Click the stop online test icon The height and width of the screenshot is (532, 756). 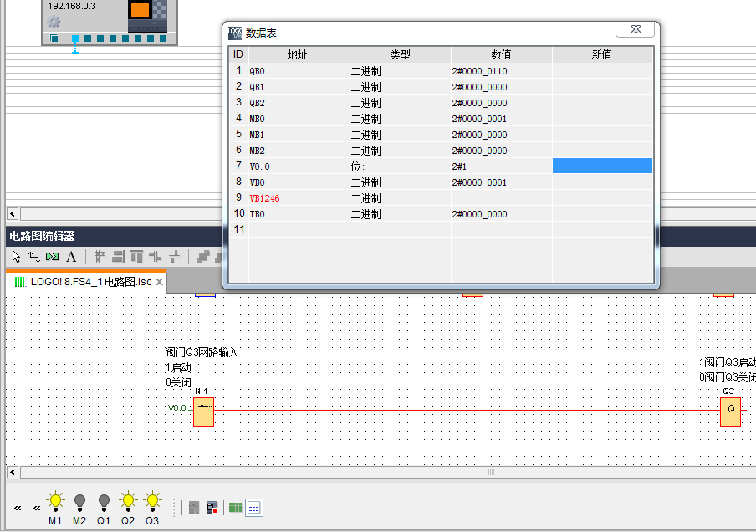tap(212, 508)
